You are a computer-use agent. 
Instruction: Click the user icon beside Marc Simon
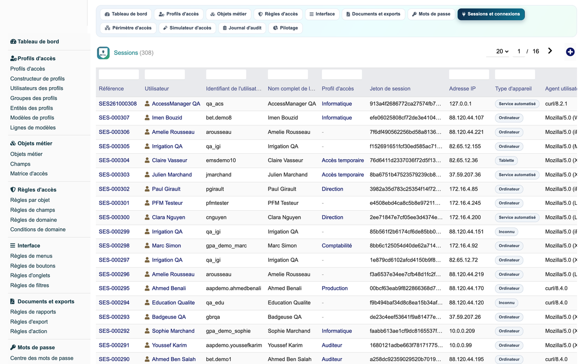point(147,245)
